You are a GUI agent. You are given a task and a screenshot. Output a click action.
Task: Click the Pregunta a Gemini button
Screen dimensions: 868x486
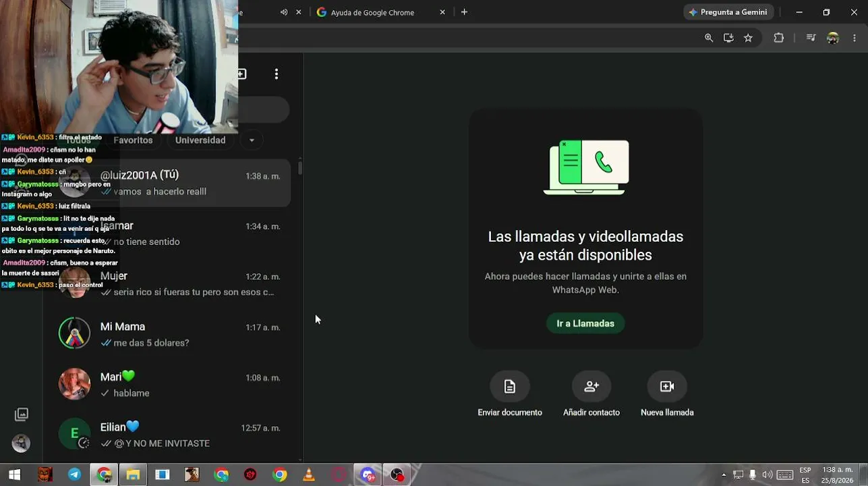(x=728, y=12)
